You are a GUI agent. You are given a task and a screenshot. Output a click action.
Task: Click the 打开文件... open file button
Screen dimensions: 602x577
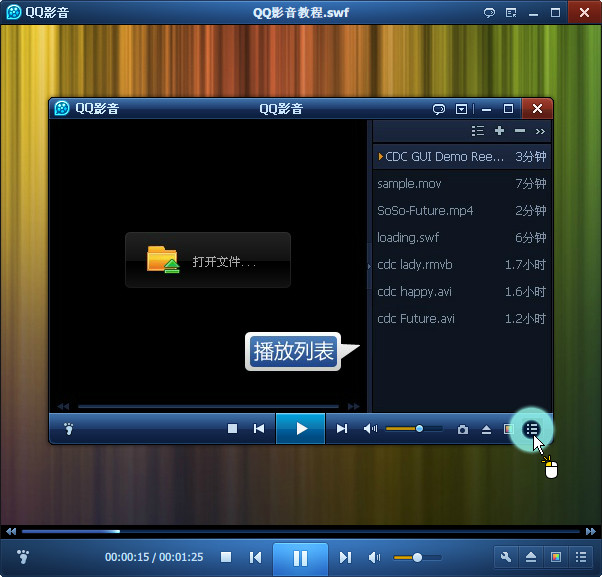coord(208,260)
